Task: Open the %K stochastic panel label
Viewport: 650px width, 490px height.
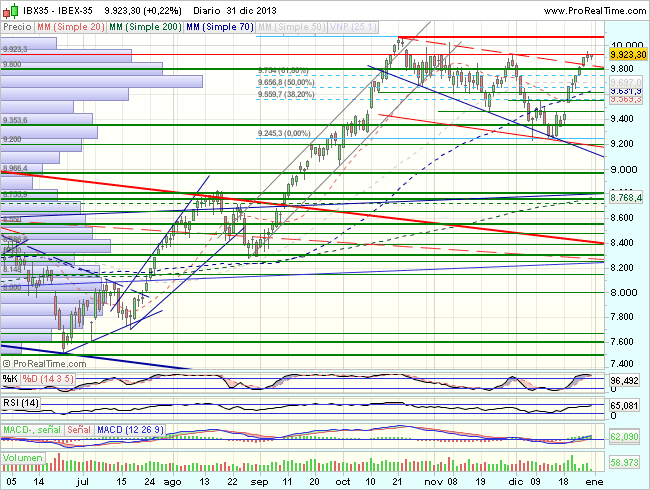Action: click(10, 380)
